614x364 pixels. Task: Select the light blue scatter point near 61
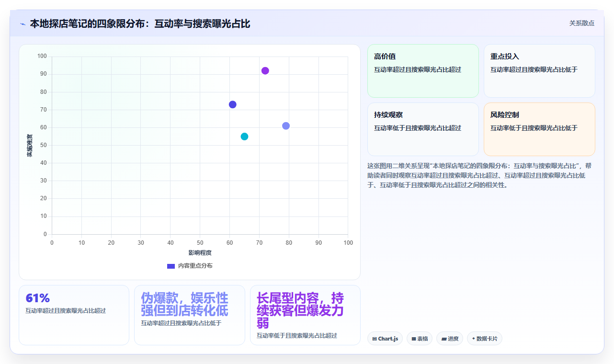286,126
